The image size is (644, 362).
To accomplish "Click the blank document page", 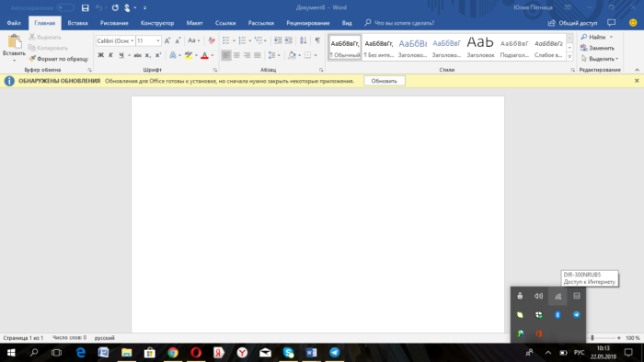I will click(x=317, y=214).
